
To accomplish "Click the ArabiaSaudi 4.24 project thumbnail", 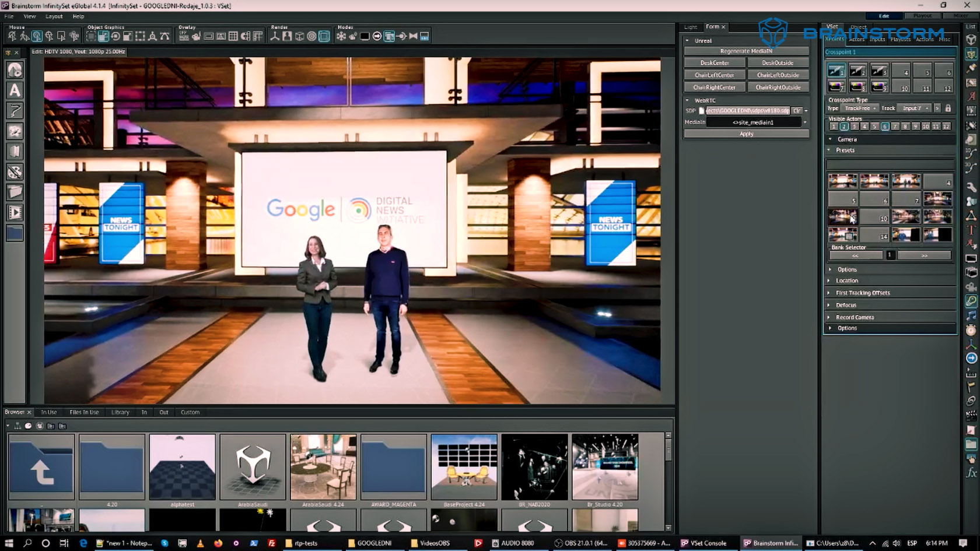I will (323, 466).
